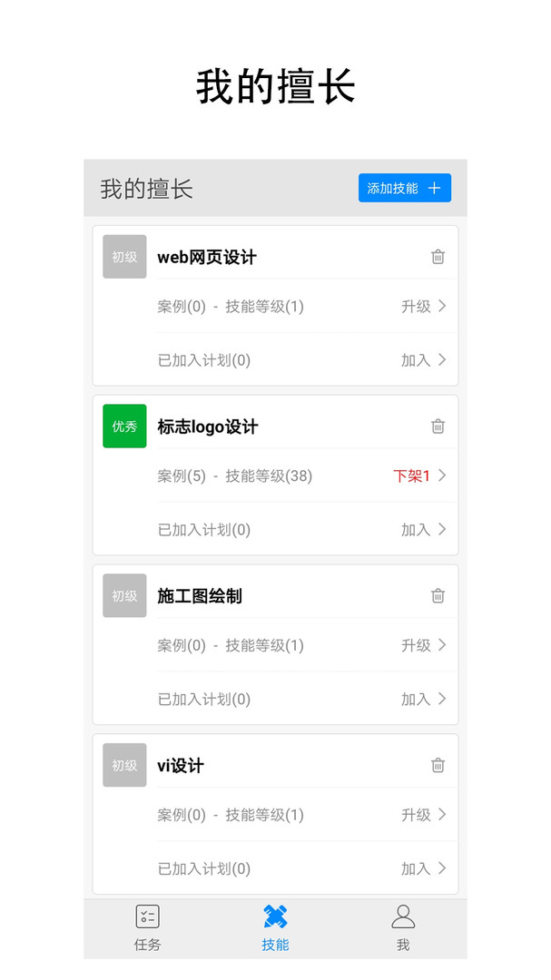The width and height of the screenshot is (551, 980).
Task: Open 升级 arrow for vi设计
Action: pyautogui.click(x=442, y=815)
